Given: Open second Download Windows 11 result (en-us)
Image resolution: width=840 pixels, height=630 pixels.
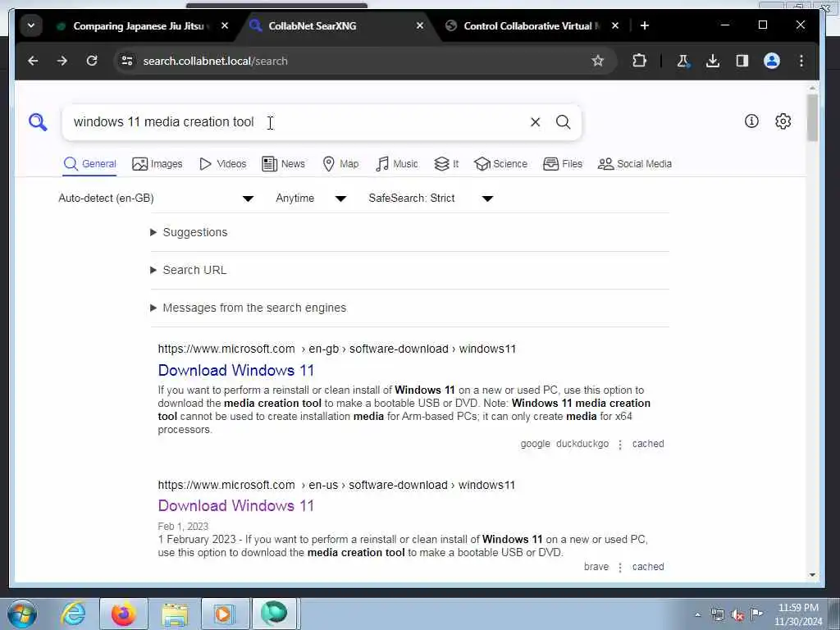Looking at the screenshot, I should click(x=235, y=505).
